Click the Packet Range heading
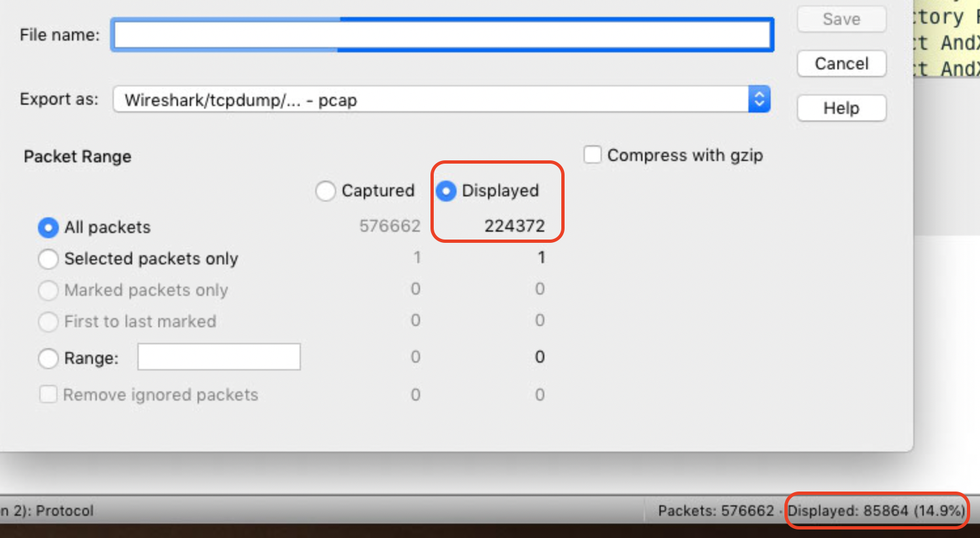980x538 pixels. coord(78,156)
